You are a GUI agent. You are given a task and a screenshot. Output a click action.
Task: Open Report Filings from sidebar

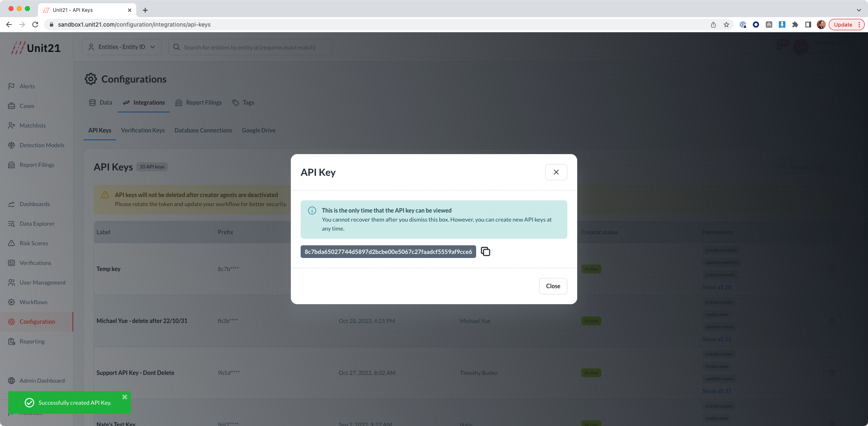pyautogui.click(x=37, y=165)
